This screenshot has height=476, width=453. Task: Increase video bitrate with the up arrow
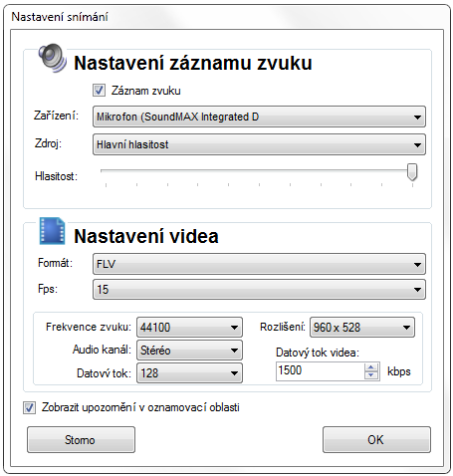pyautogui.click(x=371, y=367)
